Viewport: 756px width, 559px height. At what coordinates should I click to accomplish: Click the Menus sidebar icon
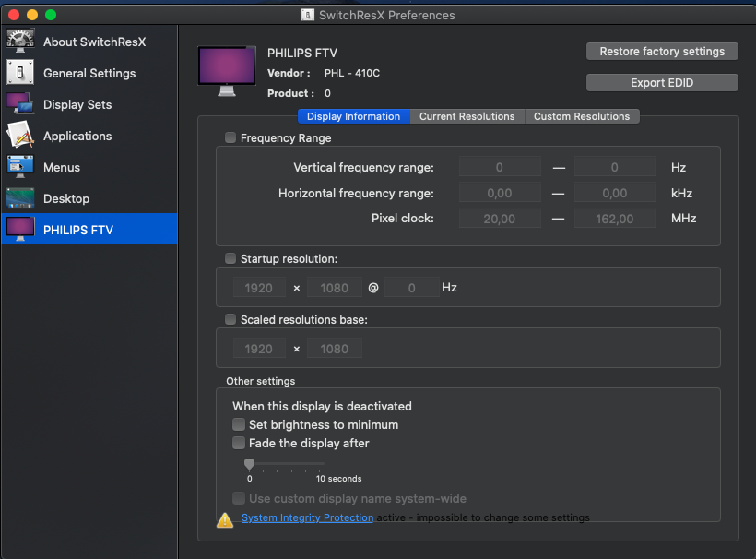pos(19,167)
